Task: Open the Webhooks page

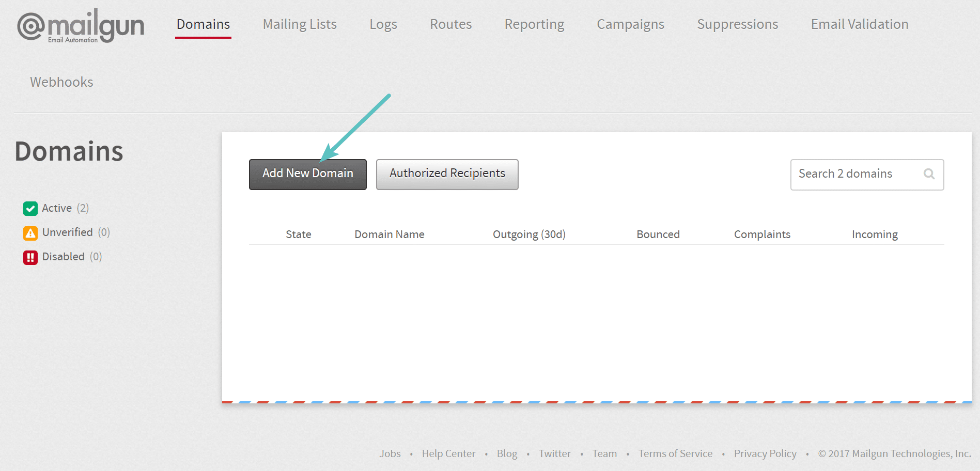Action: [61, 82]
